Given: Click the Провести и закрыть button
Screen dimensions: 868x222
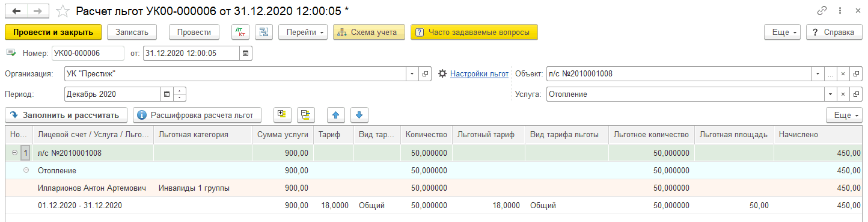Looking at the screenshot, I should [x=53, y=32].
